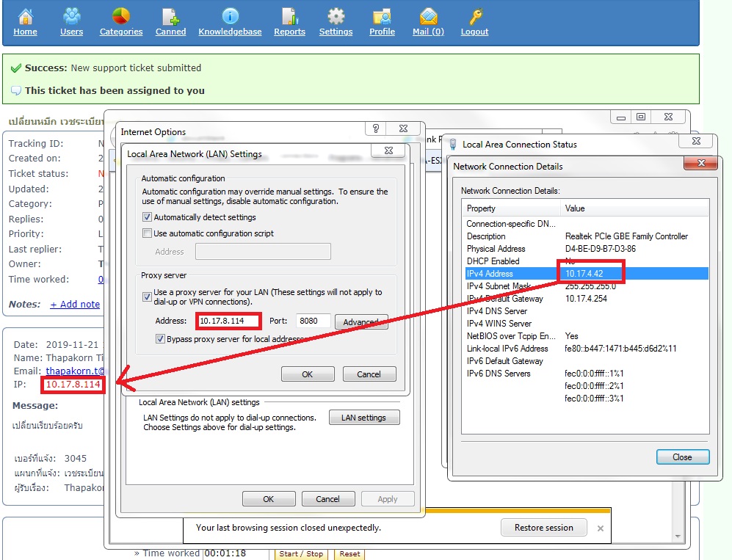
Task: Select the IPv6 Default Gateway row
Action: [586, 361]
